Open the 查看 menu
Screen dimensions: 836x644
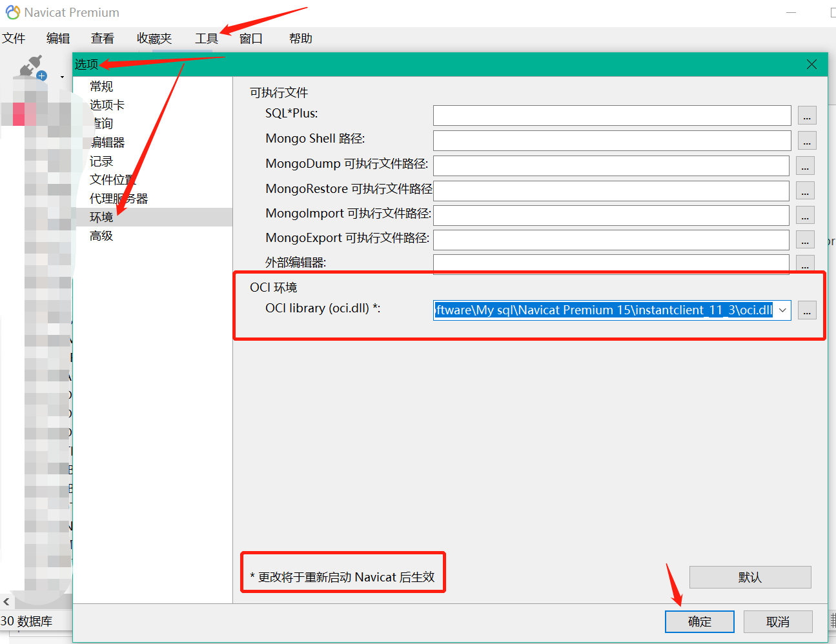point(103,39)
